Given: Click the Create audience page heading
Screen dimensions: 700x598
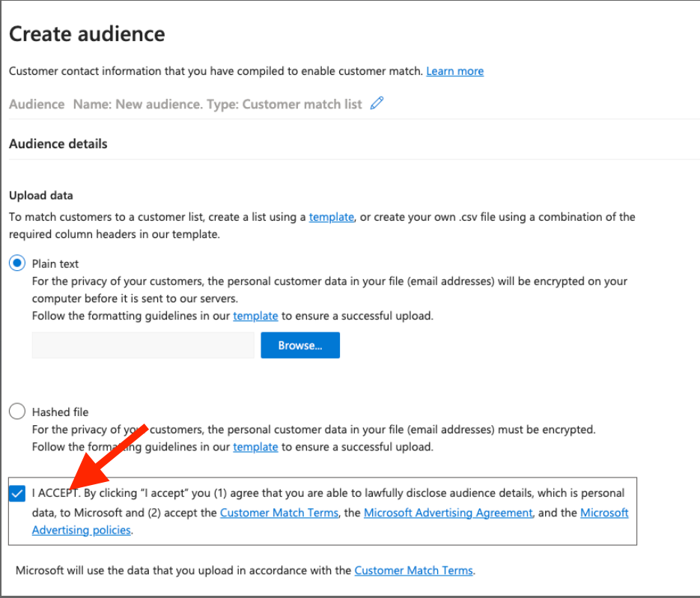Looking at the screenshot, I should pos(87,34).
